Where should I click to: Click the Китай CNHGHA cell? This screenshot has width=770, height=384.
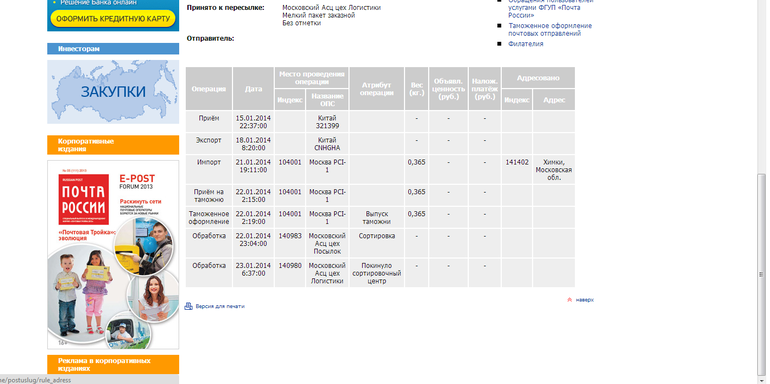[x=327, y=143]
